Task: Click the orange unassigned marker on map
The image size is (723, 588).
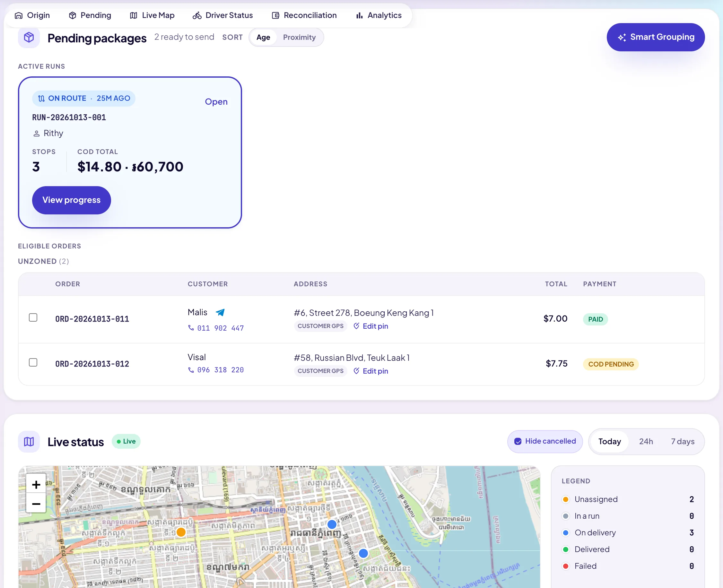Action: [181, 532]
